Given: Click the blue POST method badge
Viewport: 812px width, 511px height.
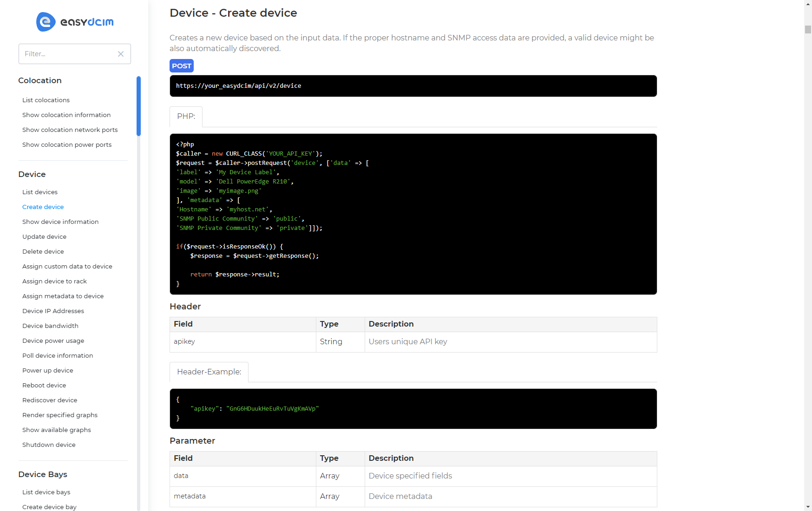Looking at the screenshot, I should coord(182,66).
